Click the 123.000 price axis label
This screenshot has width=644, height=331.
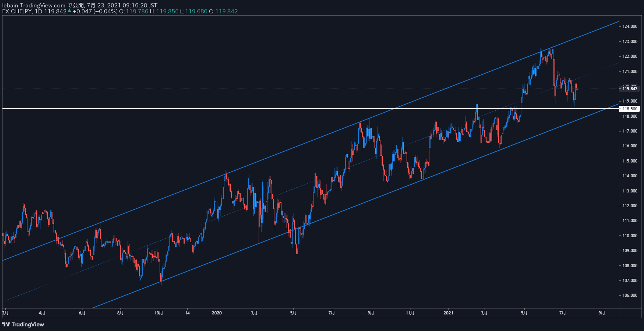(x=630, y=42)
